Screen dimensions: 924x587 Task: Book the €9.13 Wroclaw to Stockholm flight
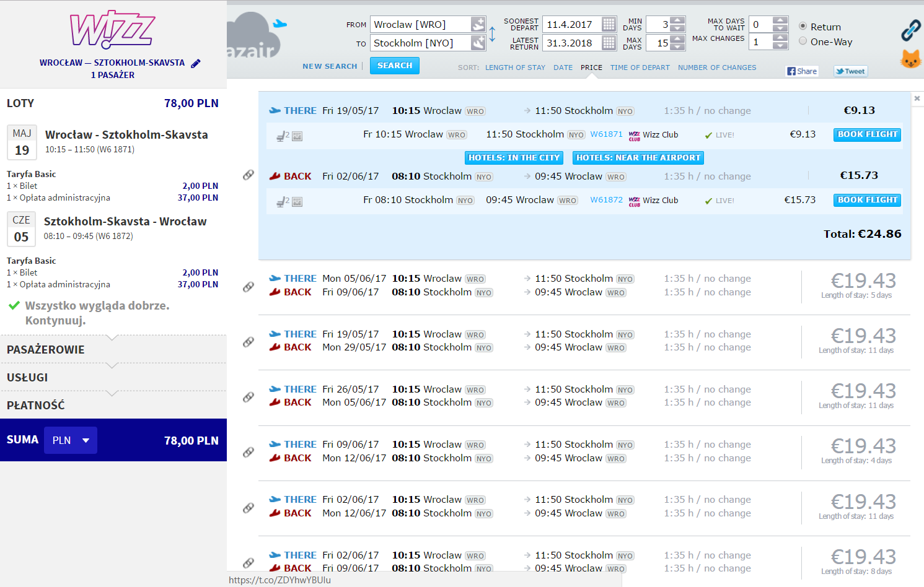[867, 134]
